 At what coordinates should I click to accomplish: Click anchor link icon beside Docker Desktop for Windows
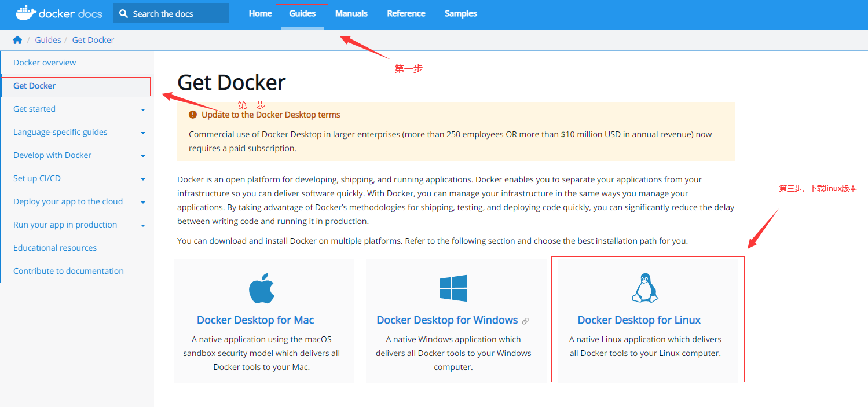point(525,321)
